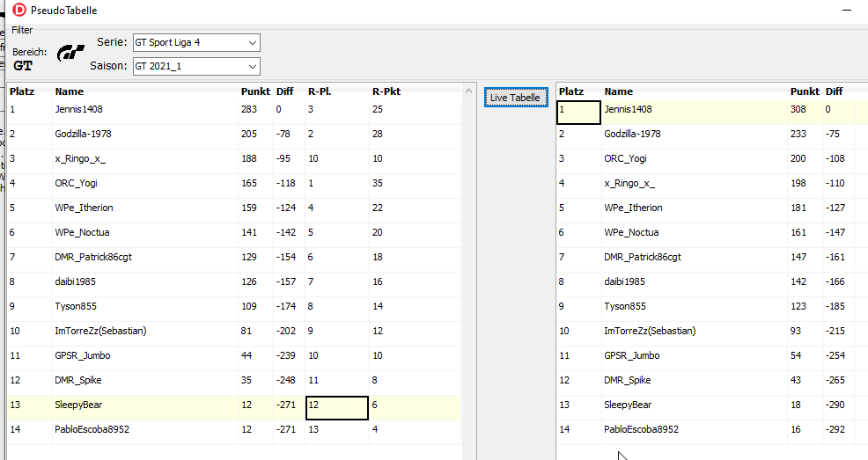
Task: Click the PseudoTabelle app icon in title bar
Action: (x=19, y=11)
